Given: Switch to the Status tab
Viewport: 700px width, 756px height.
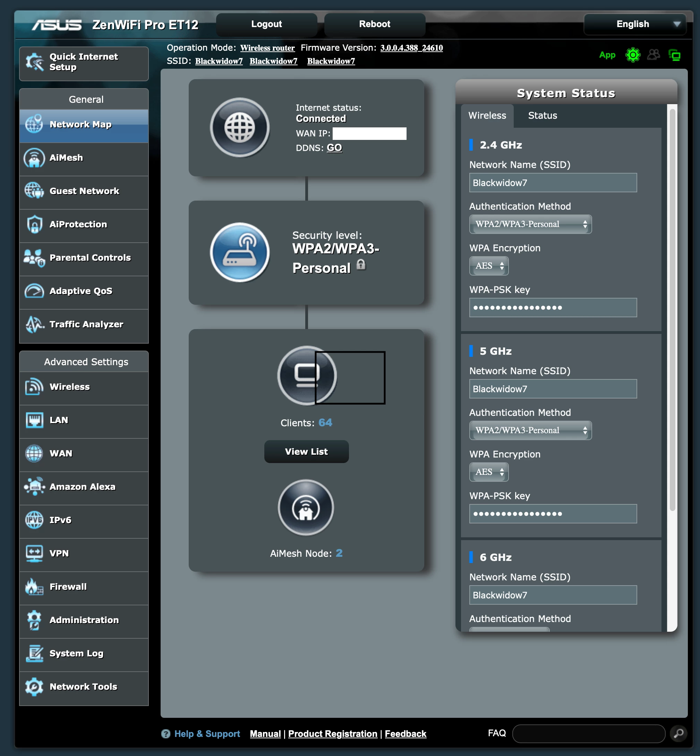Looking at the screenshot, I should [543, 116].
